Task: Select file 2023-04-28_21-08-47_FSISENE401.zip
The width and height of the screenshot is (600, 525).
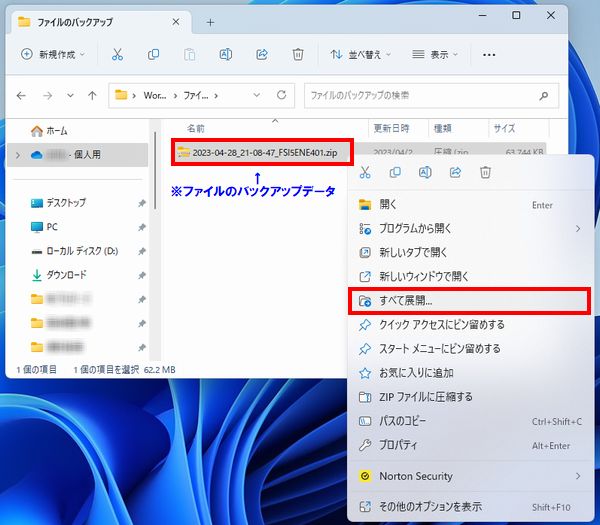Action: click(263, 152)
